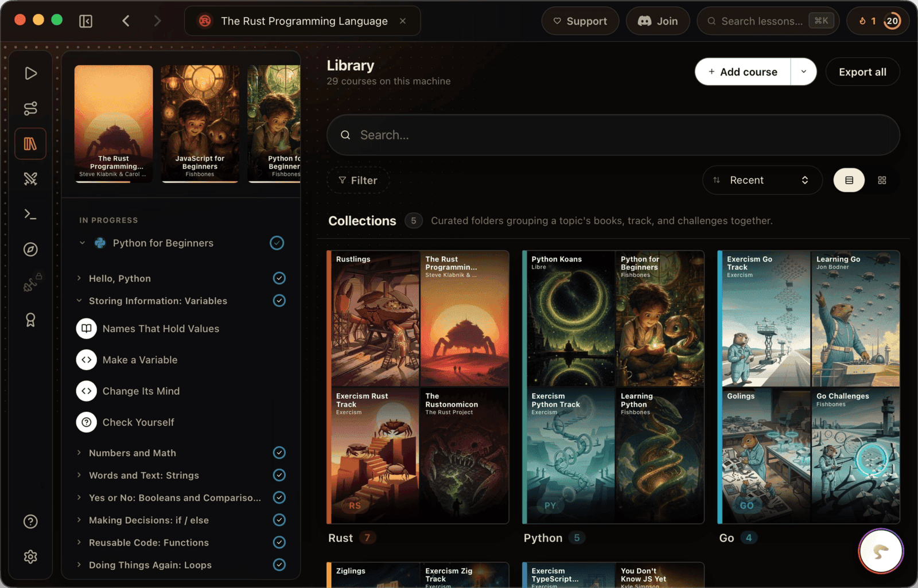
Task: Open the Check Yourself quiz
Action: coord(181,422)
